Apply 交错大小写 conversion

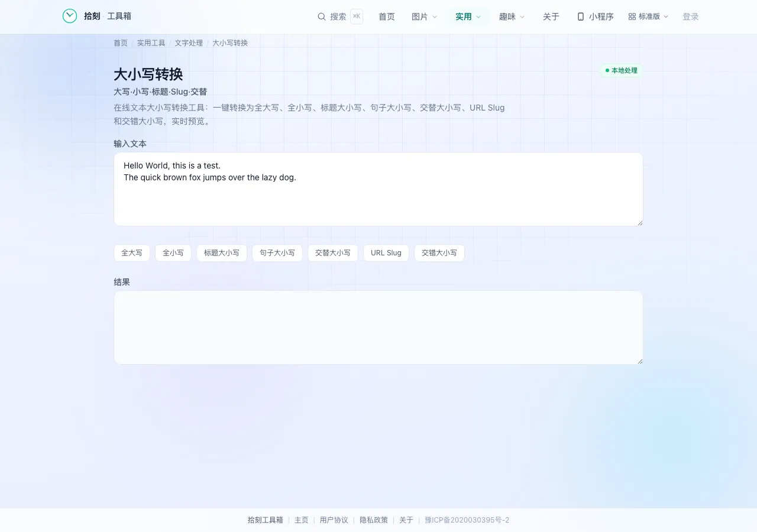(439, 253)
